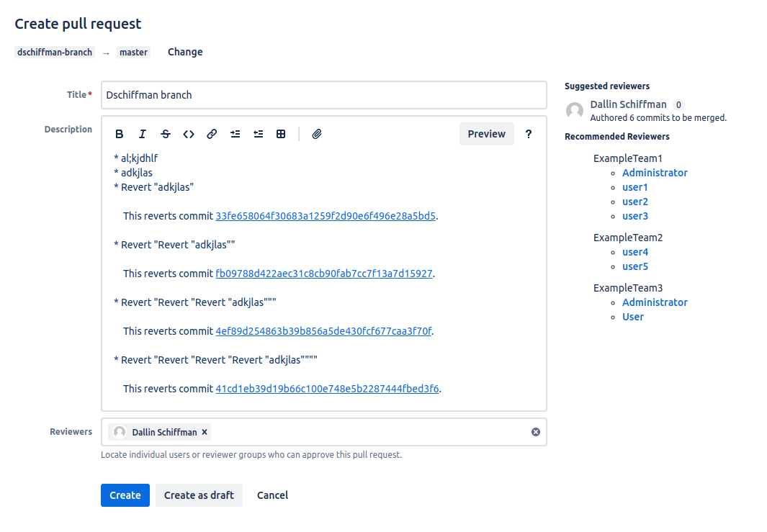Insert a link via the chain icon
This screenshot has width=767, height=532.
tap(212, 134)
